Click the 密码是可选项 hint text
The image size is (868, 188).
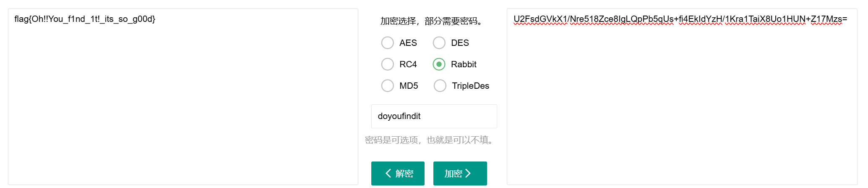[430, 140]
